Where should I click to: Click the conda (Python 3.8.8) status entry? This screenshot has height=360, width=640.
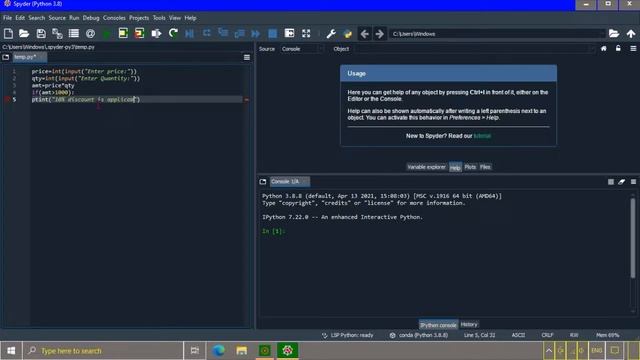pyautogui.click(x=419, y=335)
